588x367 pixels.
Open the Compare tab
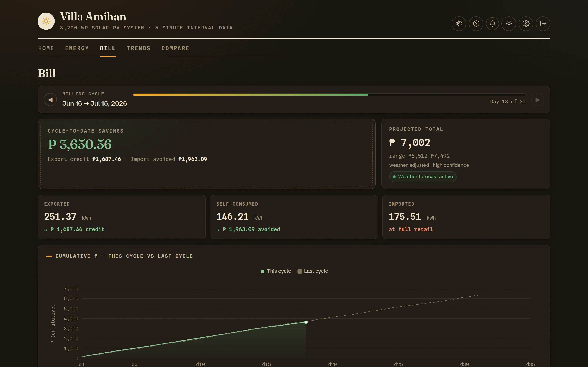pyautogui.click(x=175, y=48)
